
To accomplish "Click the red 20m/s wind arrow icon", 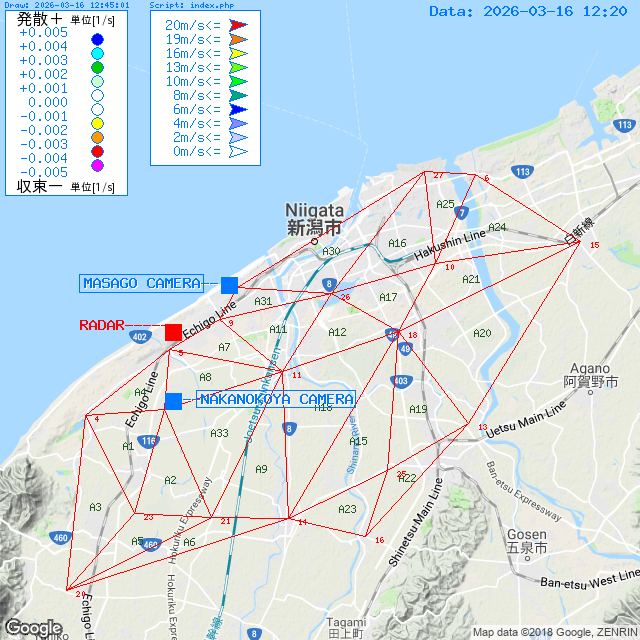I will click(x=238, y=25).
